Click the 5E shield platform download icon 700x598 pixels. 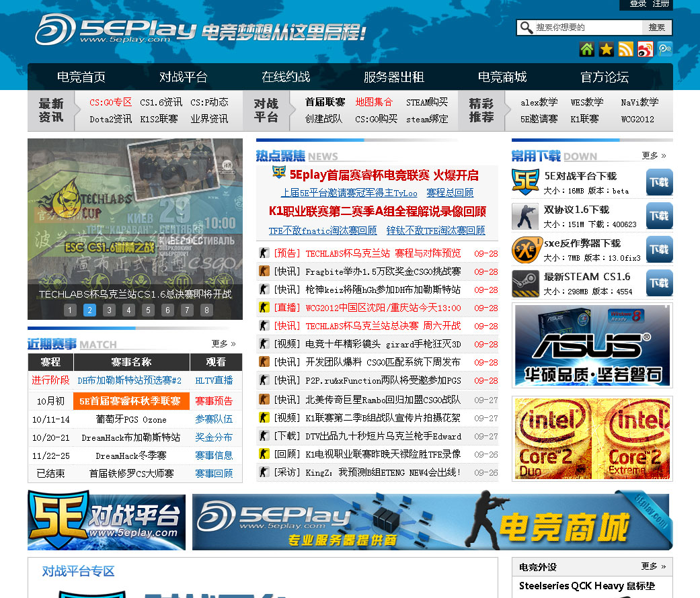tap(525, 182)
